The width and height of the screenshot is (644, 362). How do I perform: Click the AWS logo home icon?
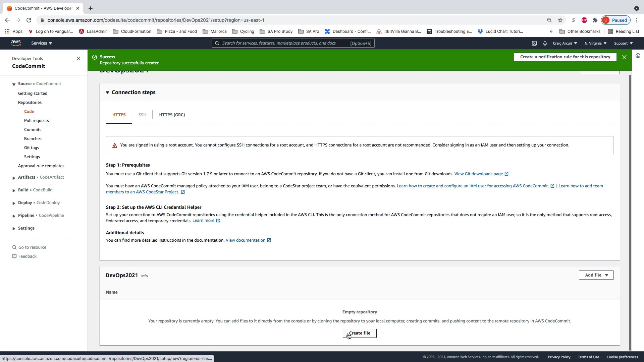[x=16, y=43]
